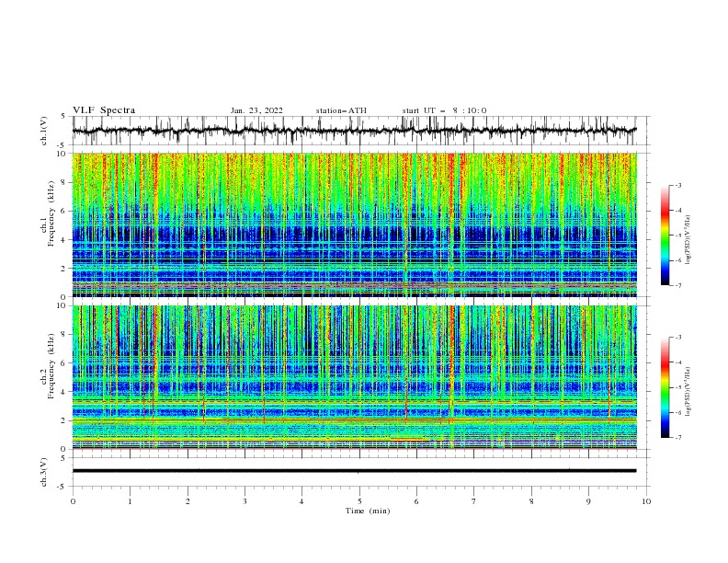
Task: Click the ch.3 flat voltage trace
Action: 354,471
